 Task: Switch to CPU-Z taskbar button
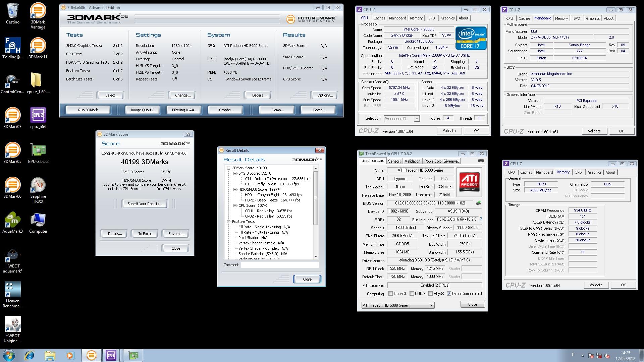point(111,355)
